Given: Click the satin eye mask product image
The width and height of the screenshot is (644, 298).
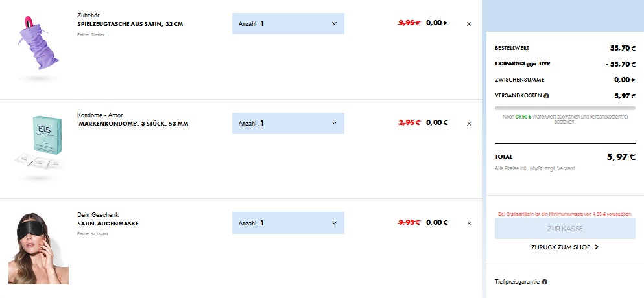Looking at the screenshot, I should pyautogui.click(x=38, y=248).
